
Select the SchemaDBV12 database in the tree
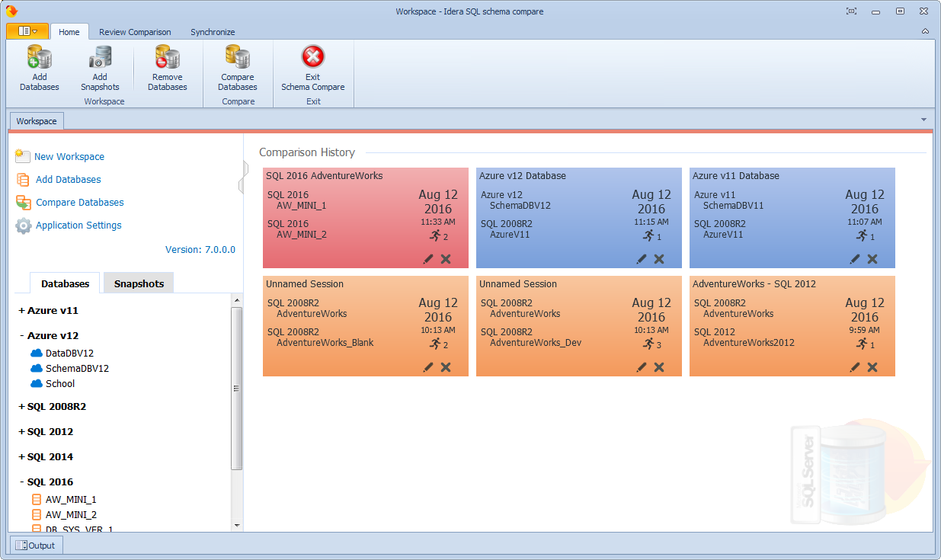[x=76, y=368]
